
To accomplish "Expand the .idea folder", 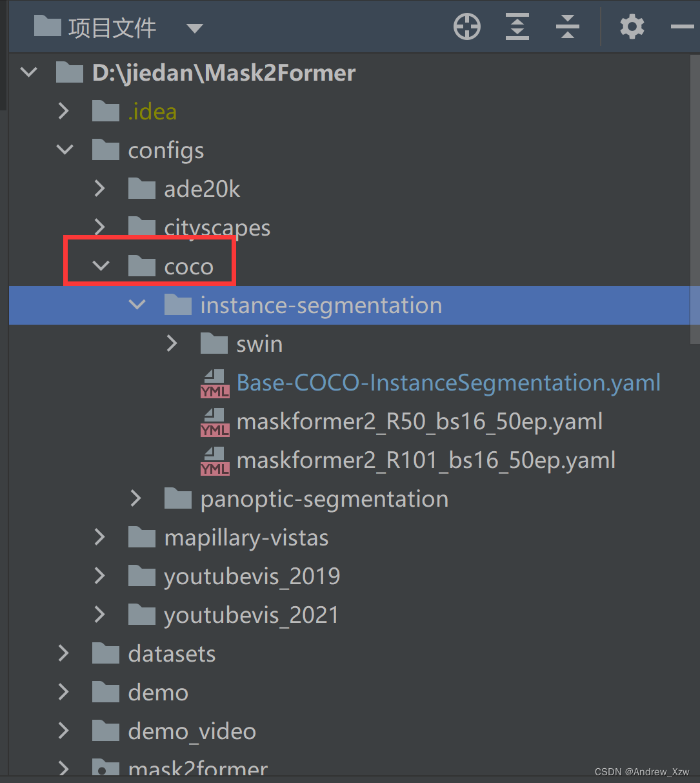I will 63,111.
